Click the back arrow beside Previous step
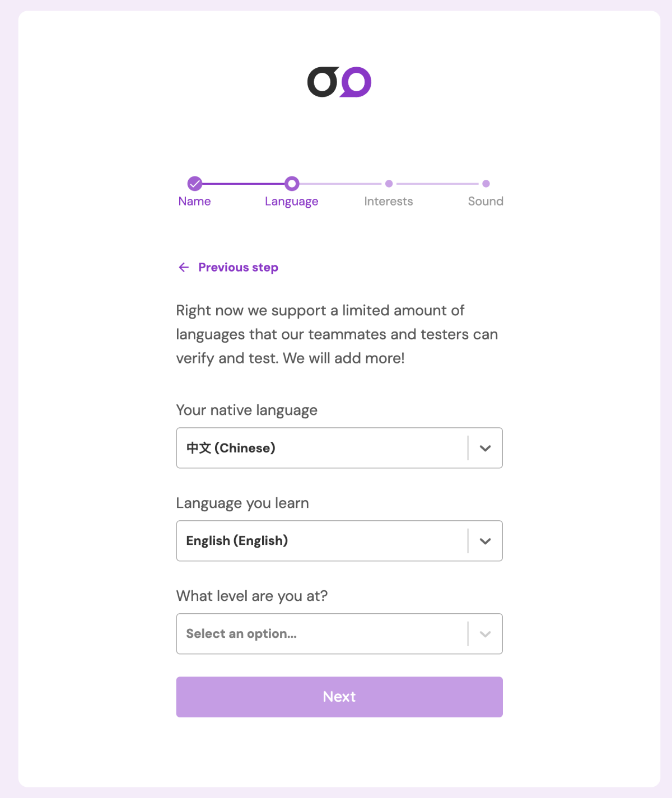672x798 pixels. coord(184,268)
